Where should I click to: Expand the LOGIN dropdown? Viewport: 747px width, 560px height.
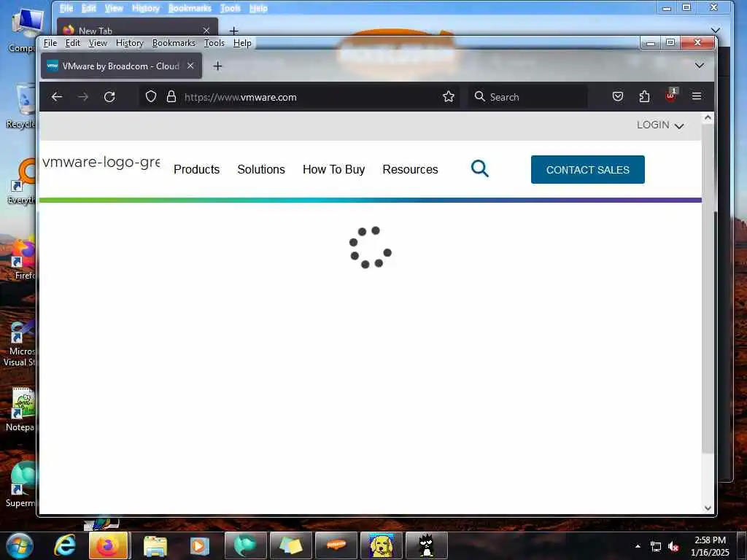[660, 125]
